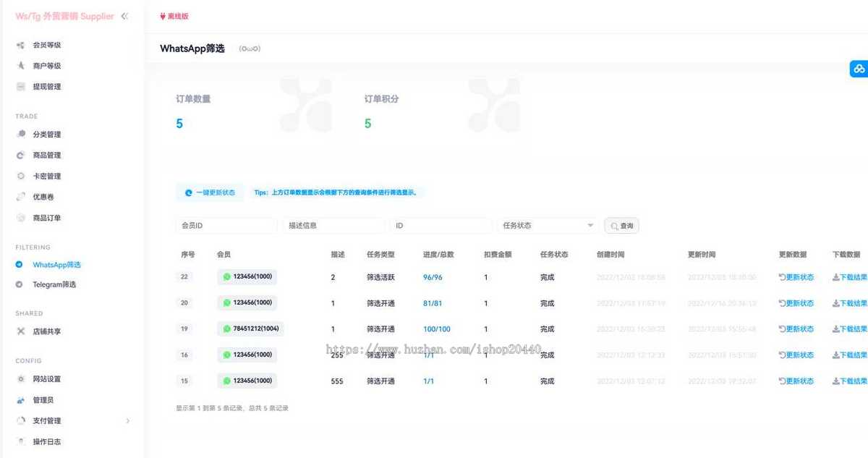This screenshot has height=458, width=868.
Task: Click the 分类管理 sidebar icon
Action: click(x=21, y=135)
